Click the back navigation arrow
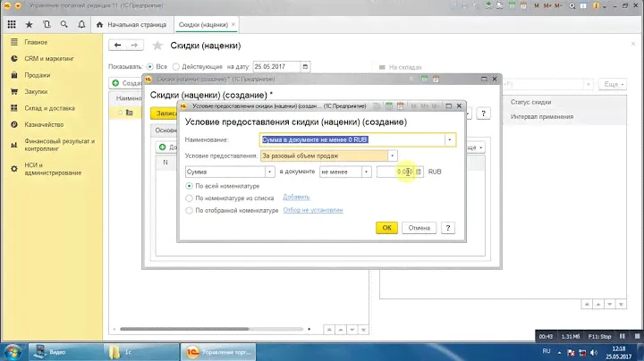Viewport: 644px width, 361px height. click(117, 45)
